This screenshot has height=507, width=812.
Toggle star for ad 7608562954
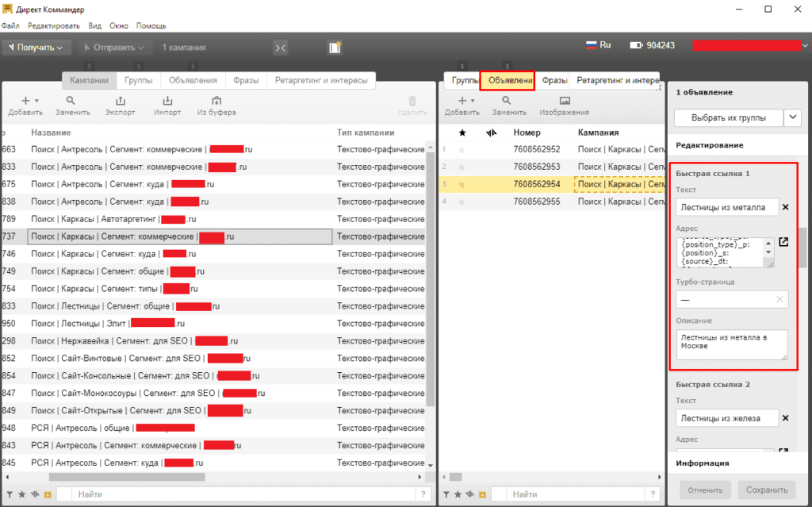click(462, 185)
